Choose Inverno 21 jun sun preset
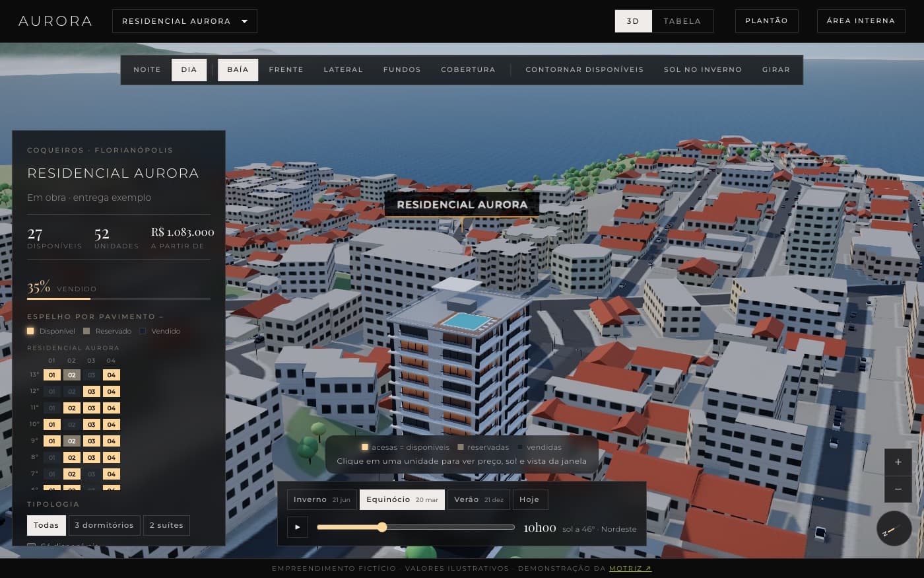Screen dimensions: 924x578 tap(322, 499)
